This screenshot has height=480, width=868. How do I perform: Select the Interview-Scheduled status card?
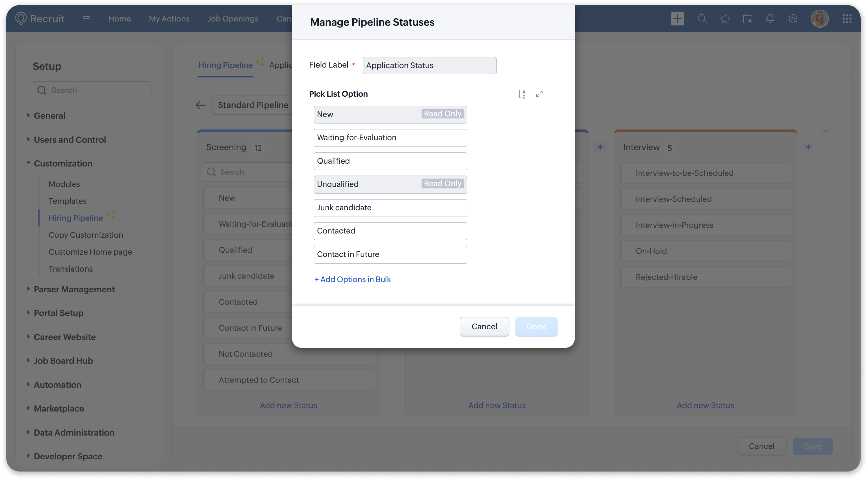click(x=705, y=199)
